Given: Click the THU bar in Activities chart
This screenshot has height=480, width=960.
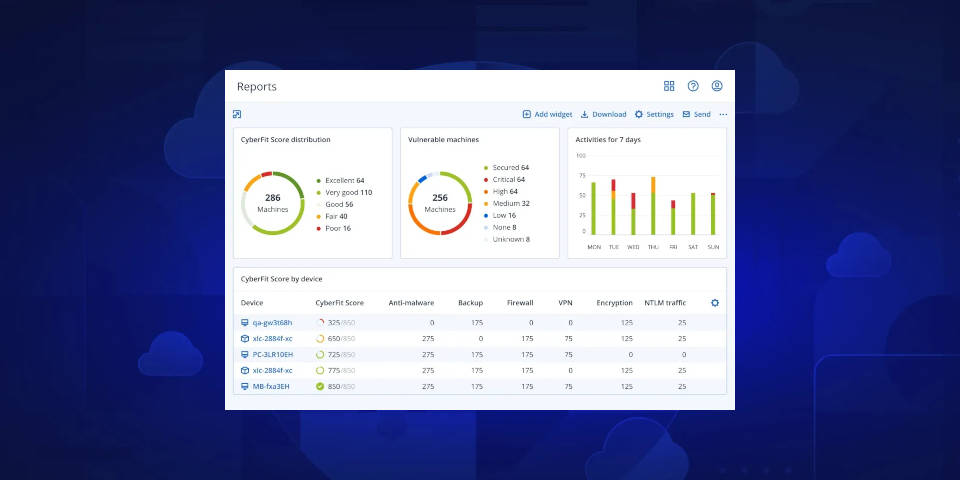Looking at the screenshot, I should (653, 206).
